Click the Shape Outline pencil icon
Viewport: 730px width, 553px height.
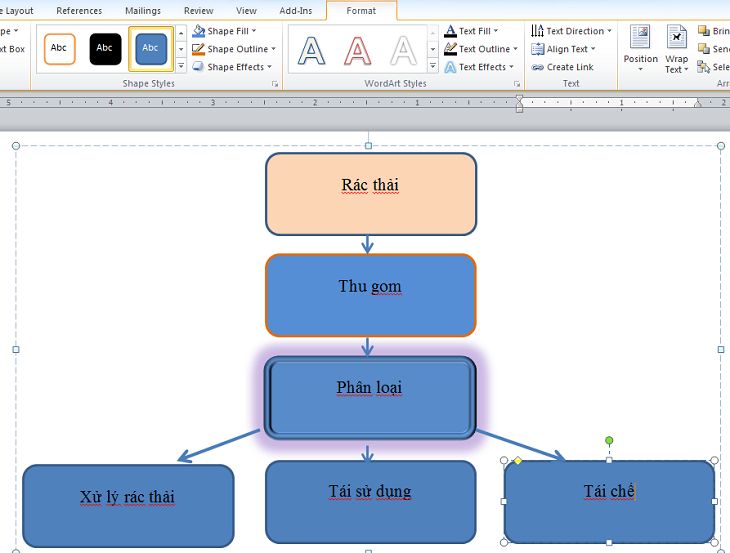[x=199, y=49]
